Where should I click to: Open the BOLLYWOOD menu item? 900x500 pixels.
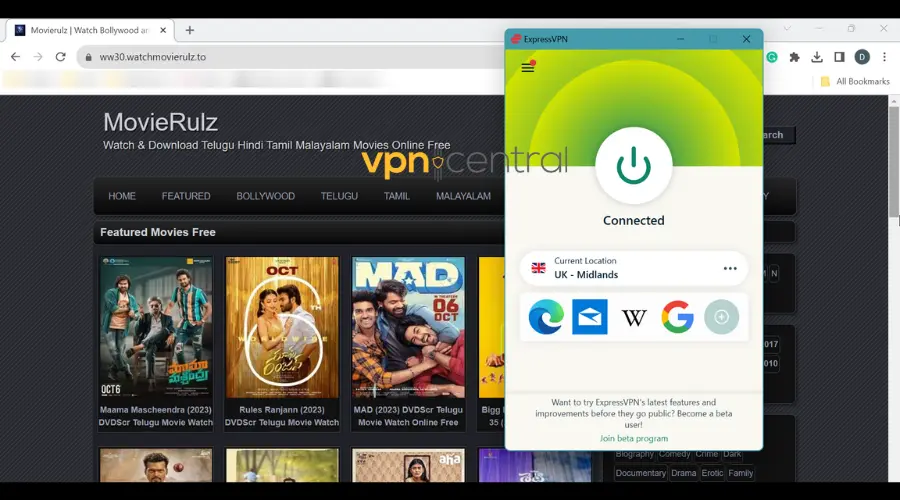pos(265,196)
